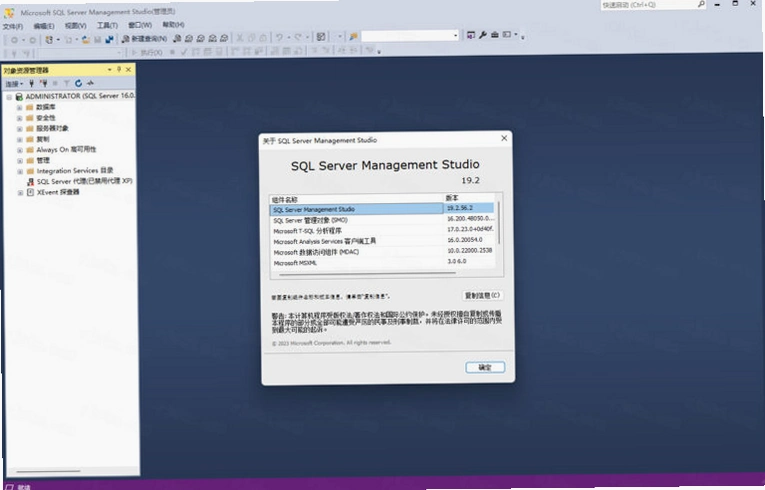Open the 编辑(E) Edit menu
765x490 pixels.
[x=44, y=26]
